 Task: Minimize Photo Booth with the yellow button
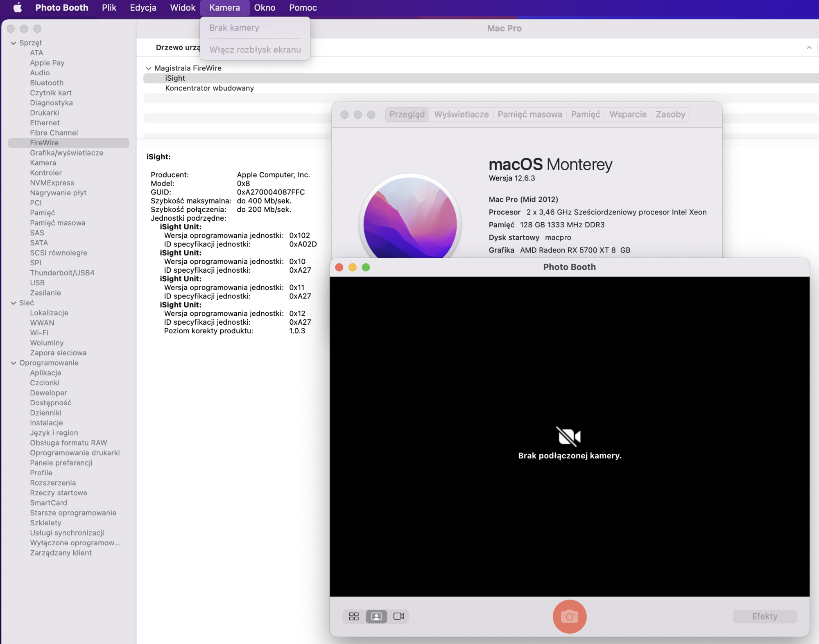pos(352,267)
